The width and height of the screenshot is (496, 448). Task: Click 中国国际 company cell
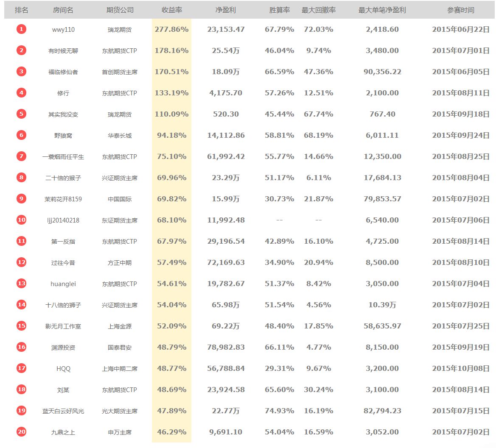tap(120, 199)
